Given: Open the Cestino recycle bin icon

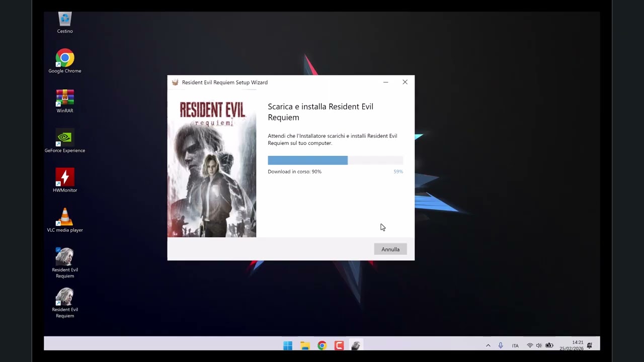Looking at the screenshot, I should (65, 23).
